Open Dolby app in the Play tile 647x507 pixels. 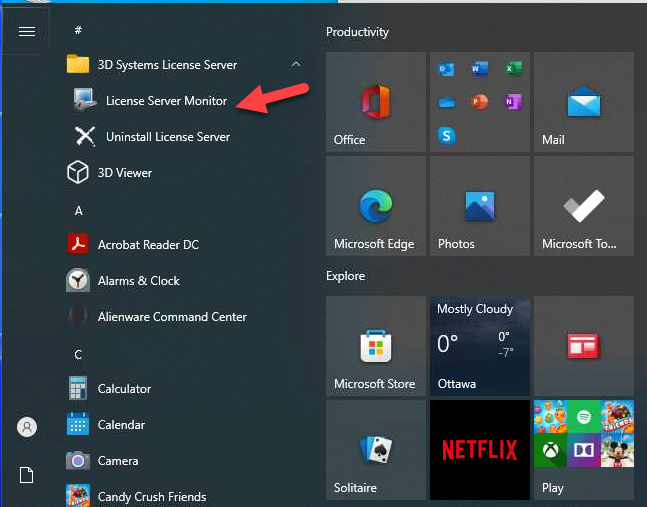pos(584,450)
